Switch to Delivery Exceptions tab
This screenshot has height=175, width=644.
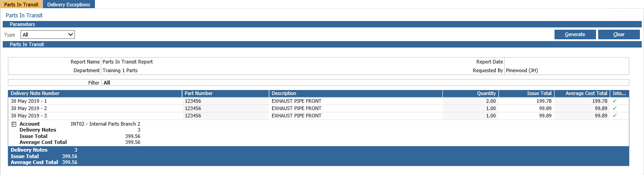69,4
